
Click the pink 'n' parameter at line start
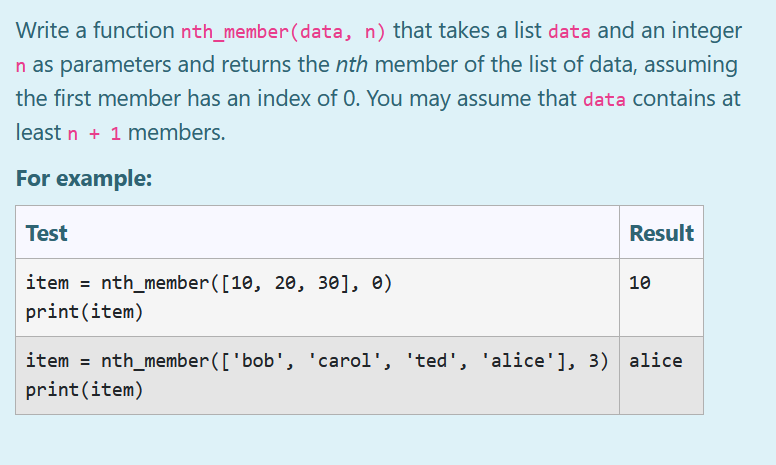[20, 66]
